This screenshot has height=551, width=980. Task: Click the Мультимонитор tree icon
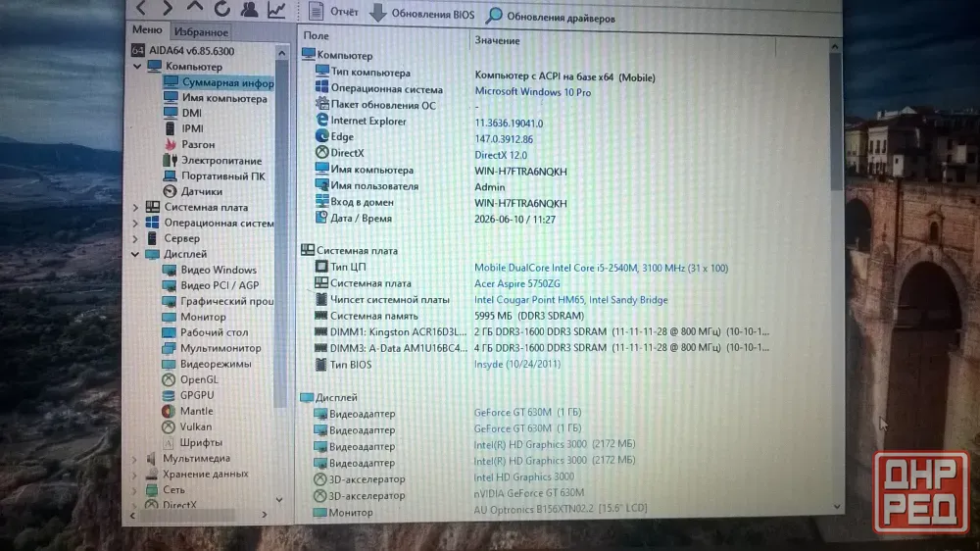point(169,348)
